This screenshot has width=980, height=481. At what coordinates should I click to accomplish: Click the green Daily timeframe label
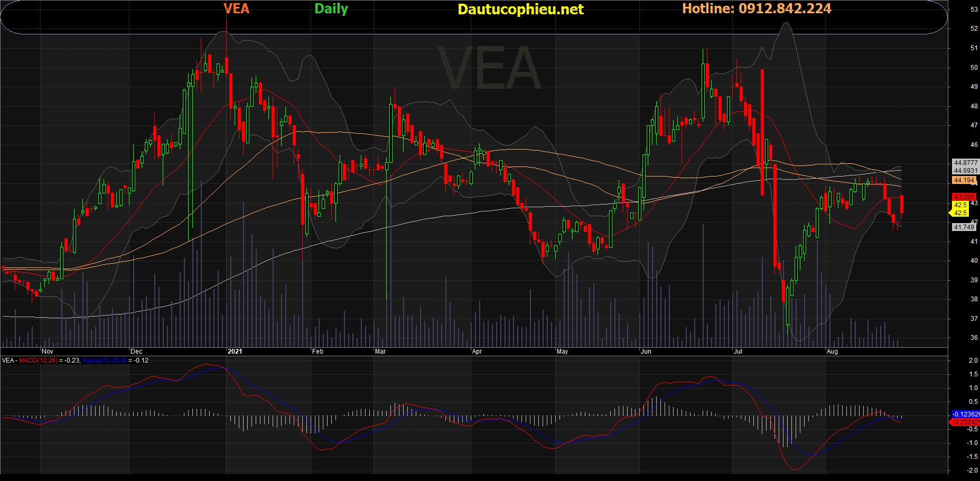pos(331,8)
